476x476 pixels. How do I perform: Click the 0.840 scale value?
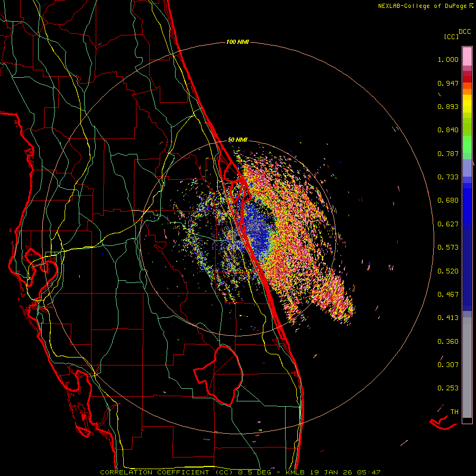click(448, 130)
